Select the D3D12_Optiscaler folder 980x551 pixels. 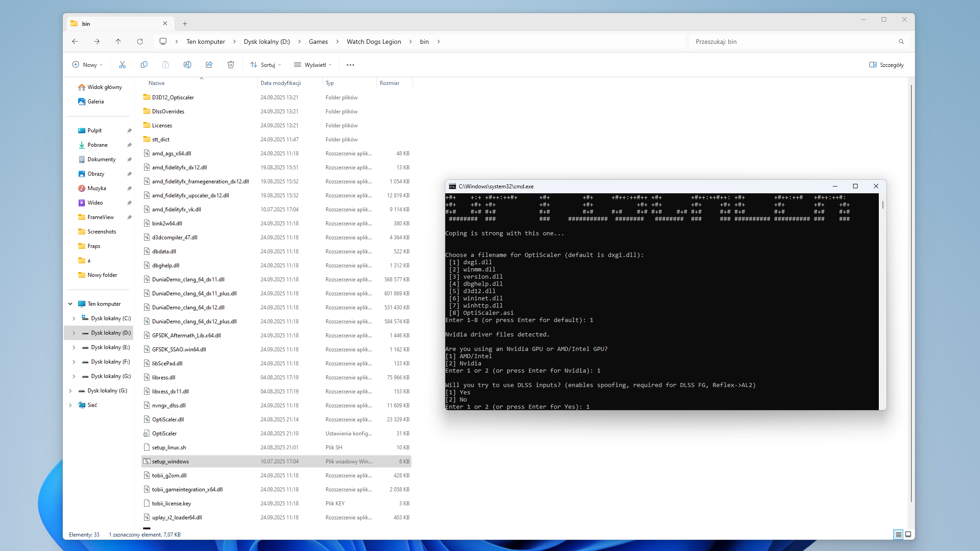point(276,98)
